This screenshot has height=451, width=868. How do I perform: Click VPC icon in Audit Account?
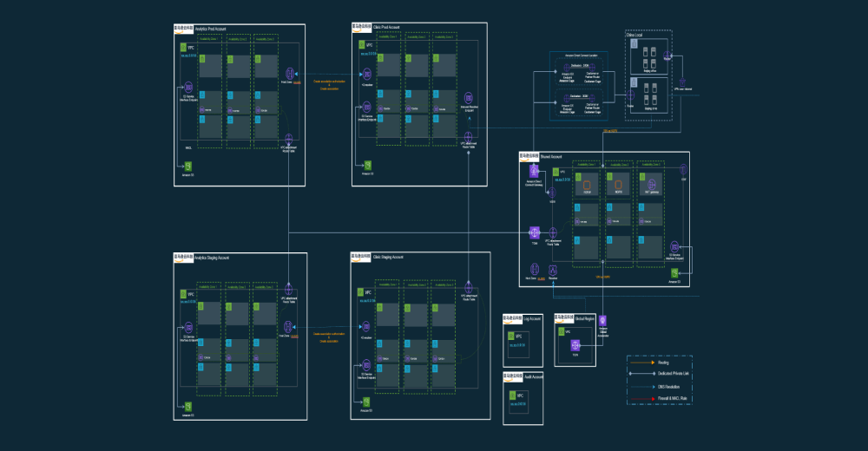(x=513, y=395)
